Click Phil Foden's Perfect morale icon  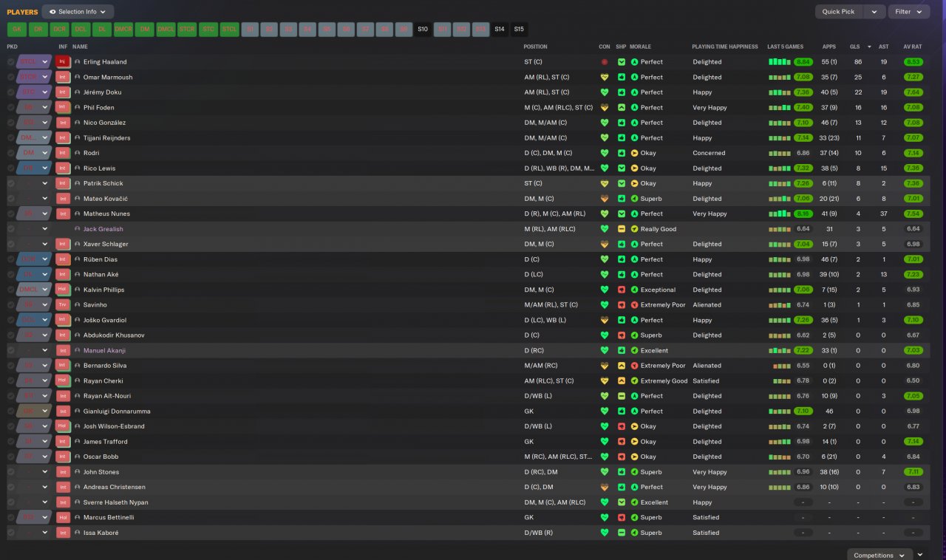click(634, 108)
